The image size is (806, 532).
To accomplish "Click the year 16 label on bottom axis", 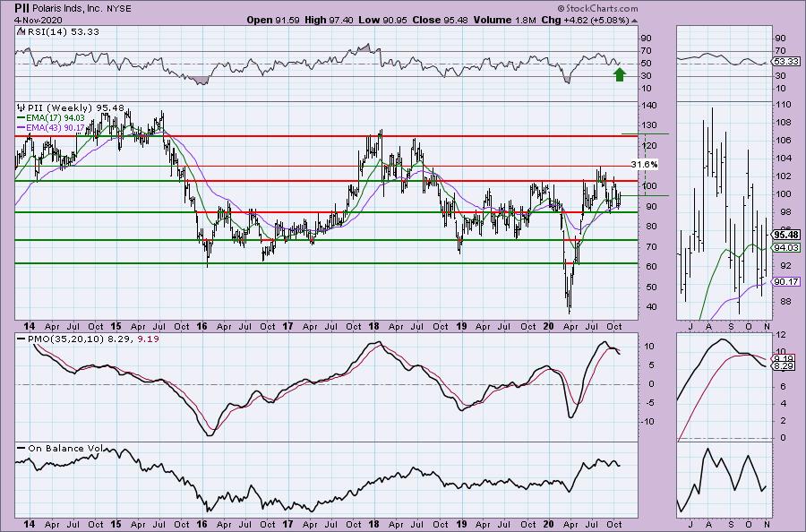I will point(201,524).
